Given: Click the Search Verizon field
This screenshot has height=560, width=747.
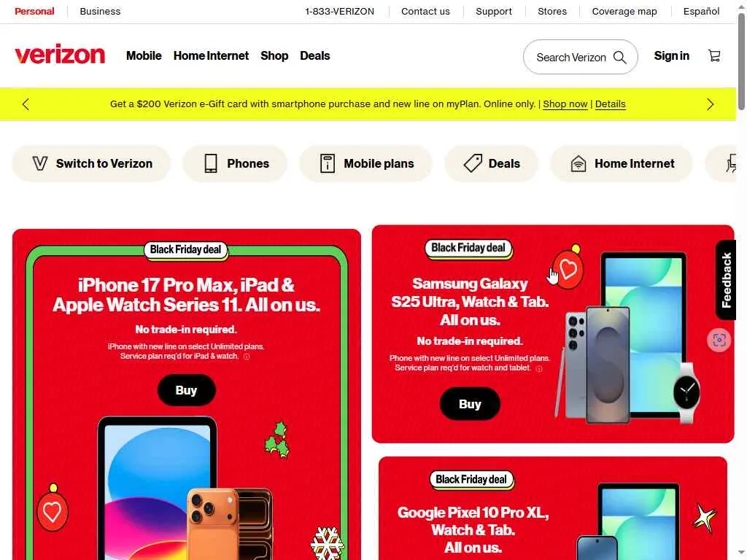Looking at the screenshot, I should pyautogui.click(x=580, y=57).
